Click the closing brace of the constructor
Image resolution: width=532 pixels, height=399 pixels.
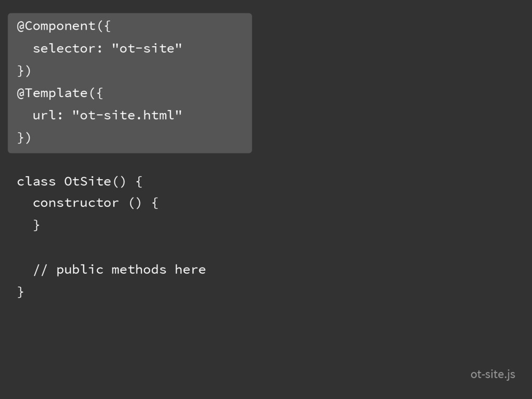(36, 225)
